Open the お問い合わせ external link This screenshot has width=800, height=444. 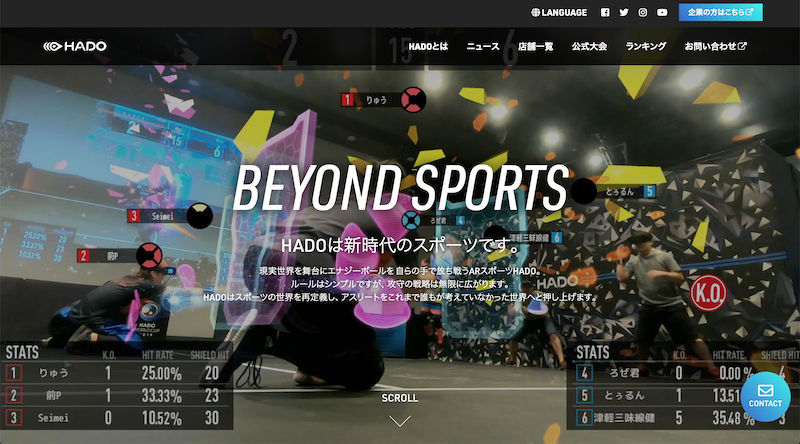tap(715, 46)
